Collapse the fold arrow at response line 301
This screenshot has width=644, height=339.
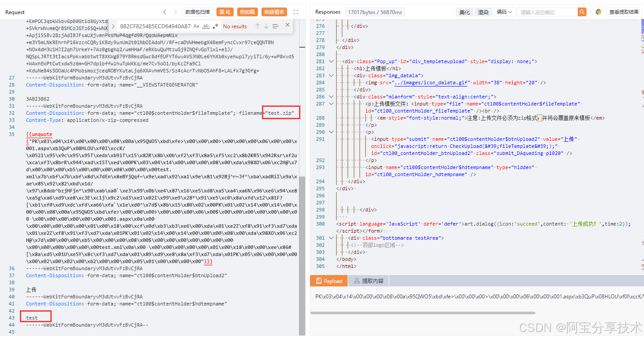331,238
